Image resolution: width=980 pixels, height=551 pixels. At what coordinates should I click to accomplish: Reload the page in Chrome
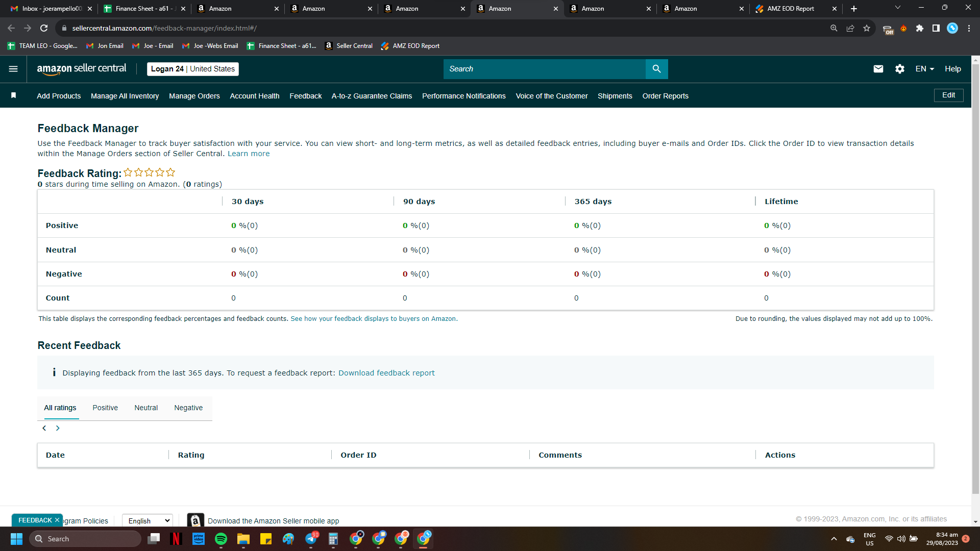(x=44, y=28)
